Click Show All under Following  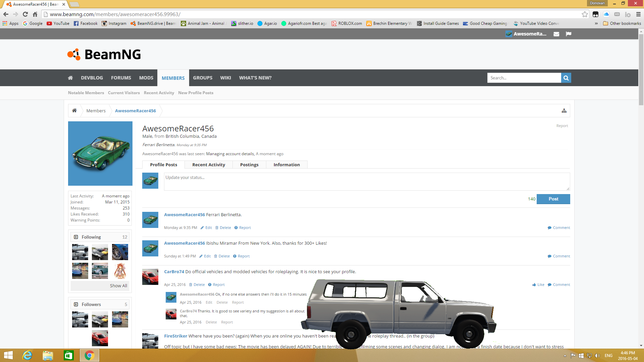(x=118, y=286)
